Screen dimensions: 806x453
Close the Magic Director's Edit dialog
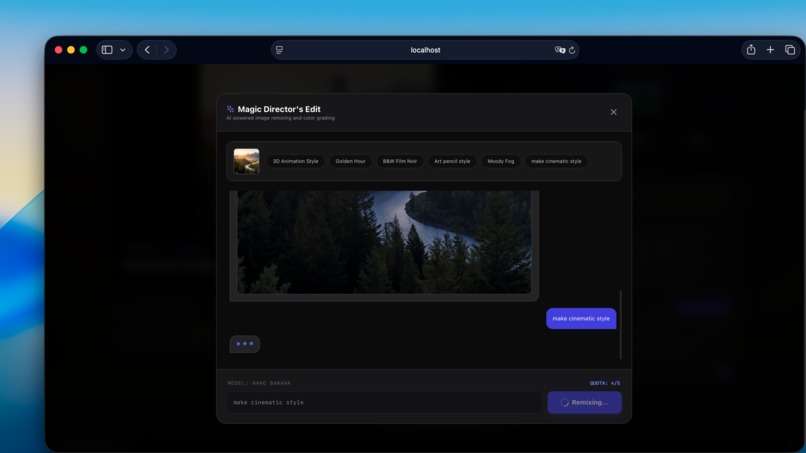point(613,112)
